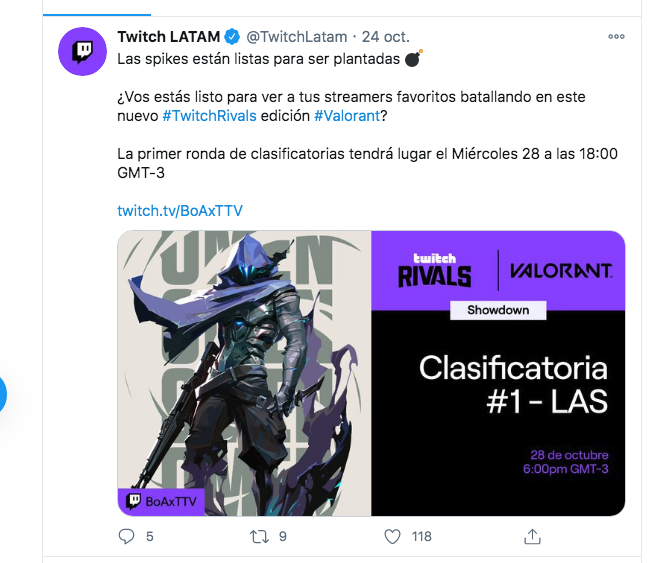Viewport: 649px width, 563px height.
Task: Like the tweet with the heart icon
Action: click(392, 537)
